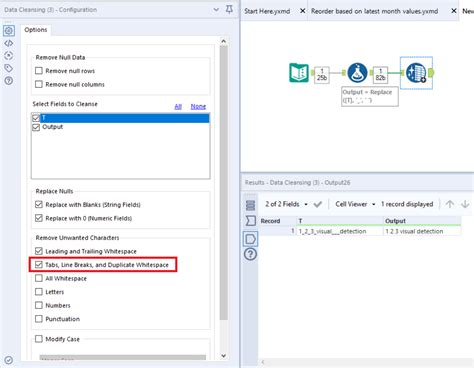
Task: Enable Numbers removal checkbox
Action: pyautogui.click(x=39, y=305)
